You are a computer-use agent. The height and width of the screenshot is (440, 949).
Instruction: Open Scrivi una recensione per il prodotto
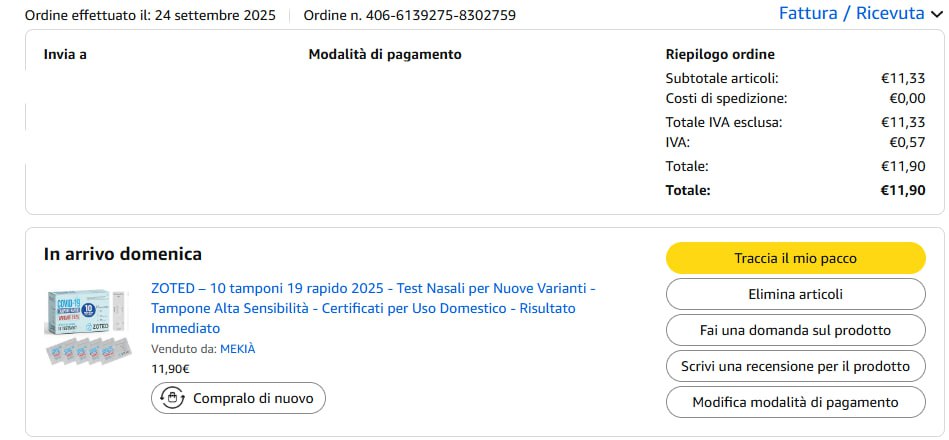click(795, 366)
